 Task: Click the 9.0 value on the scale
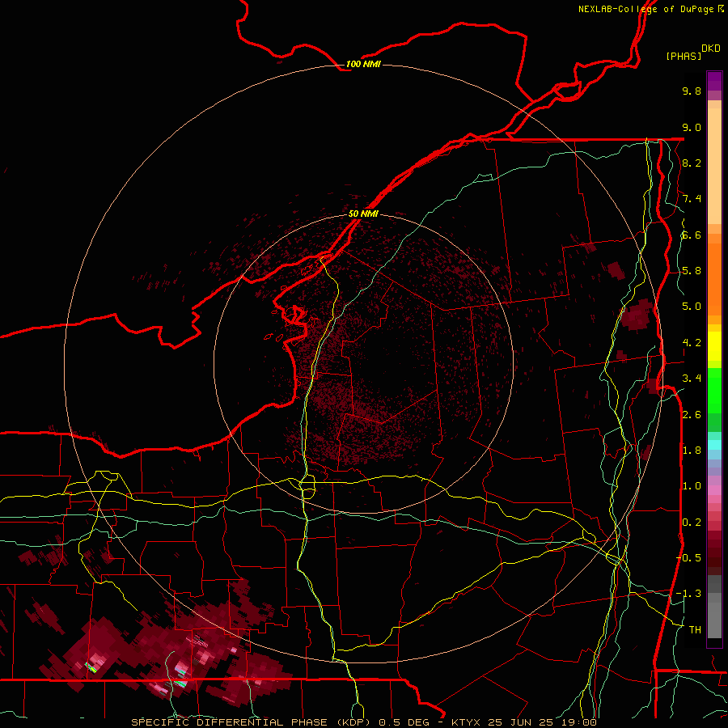pos(692,127)
